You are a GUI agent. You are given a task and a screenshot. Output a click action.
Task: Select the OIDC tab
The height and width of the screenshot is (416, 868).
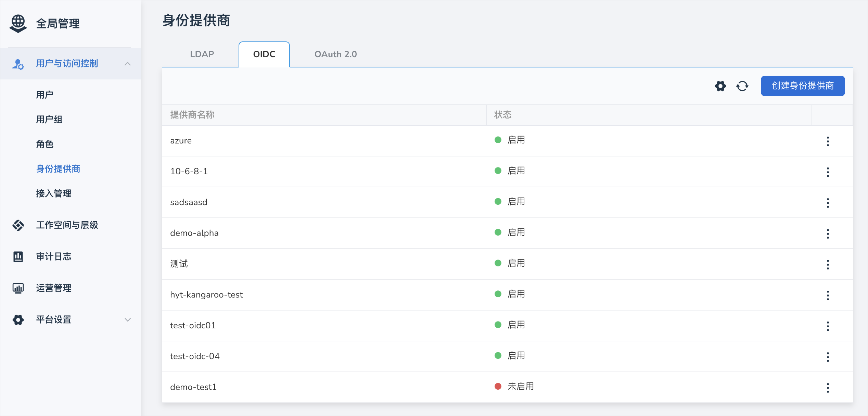[x=264, y=54]
